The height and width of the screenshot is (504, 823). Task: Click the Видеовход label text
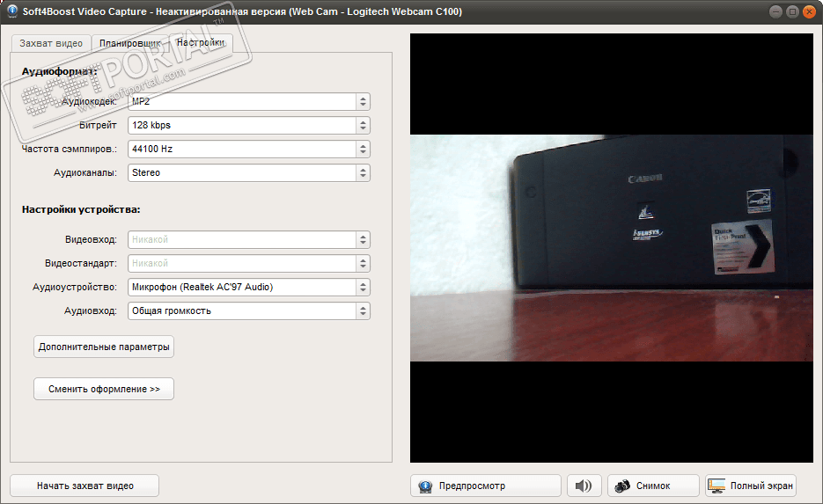click(x=91, y=239)
